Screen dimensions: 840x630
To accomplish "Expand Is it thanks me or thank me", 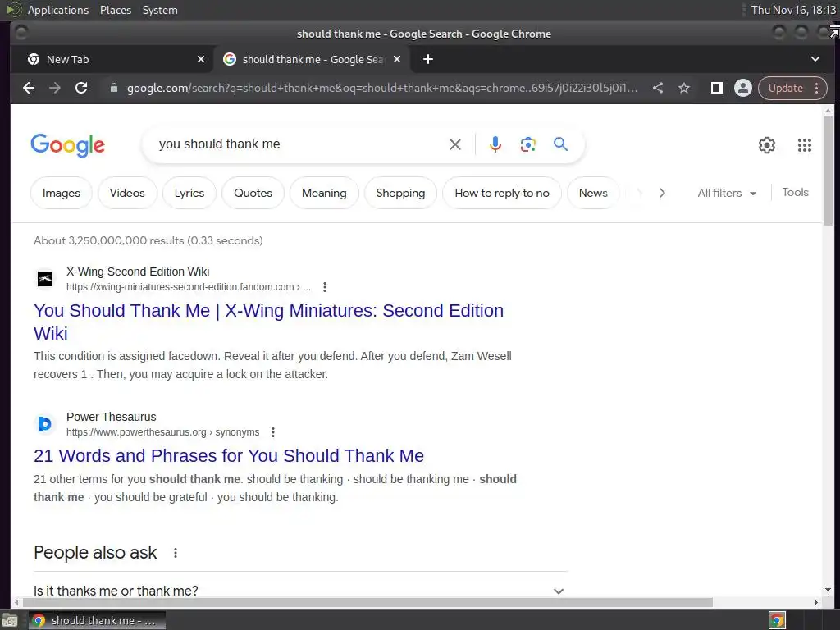I will pos(300,591).
